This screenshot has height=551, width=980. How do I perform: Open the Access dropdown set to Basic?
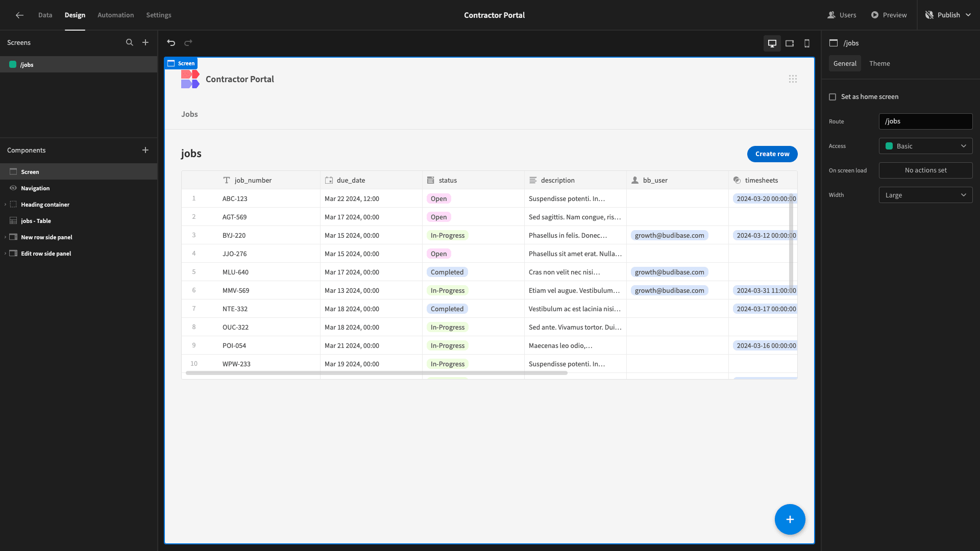(x=925, y=146)
